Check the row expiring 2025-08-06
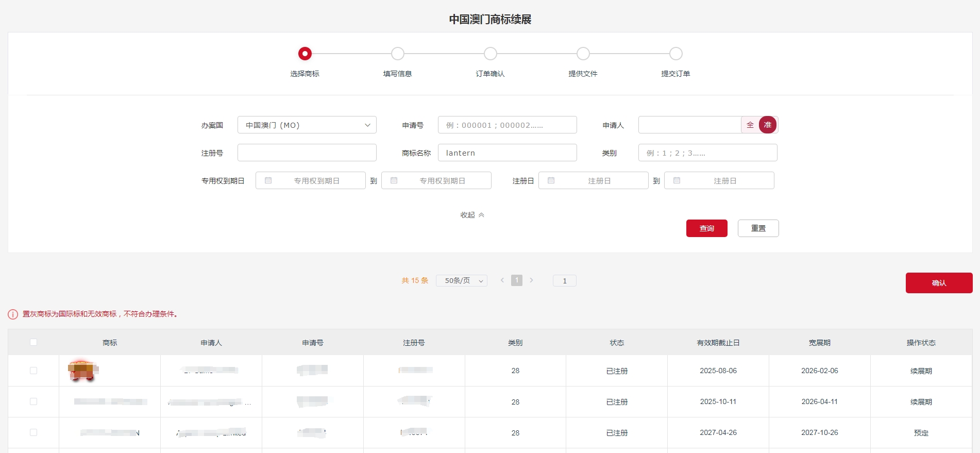Screen dimensions: 980x453 [33, 371]
